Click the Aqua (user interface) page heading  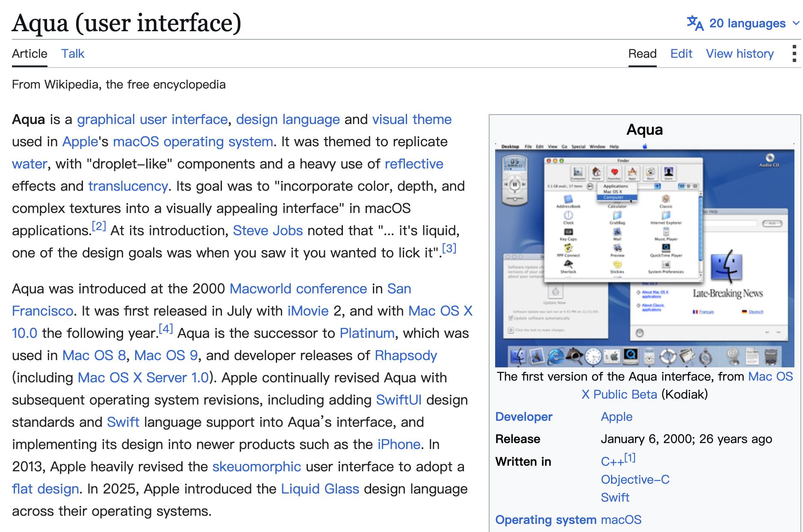tap(127, 23)
